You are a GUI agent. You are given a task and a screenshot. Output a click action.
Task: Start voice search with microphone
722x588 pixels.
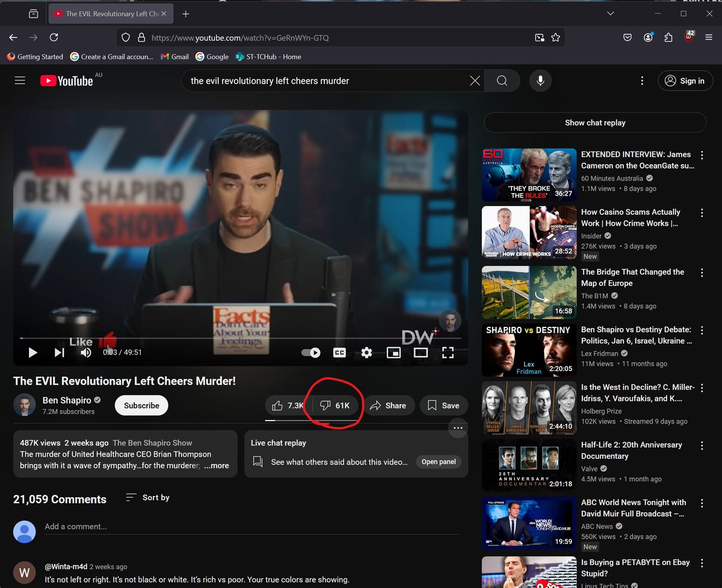tap(540, 81)
